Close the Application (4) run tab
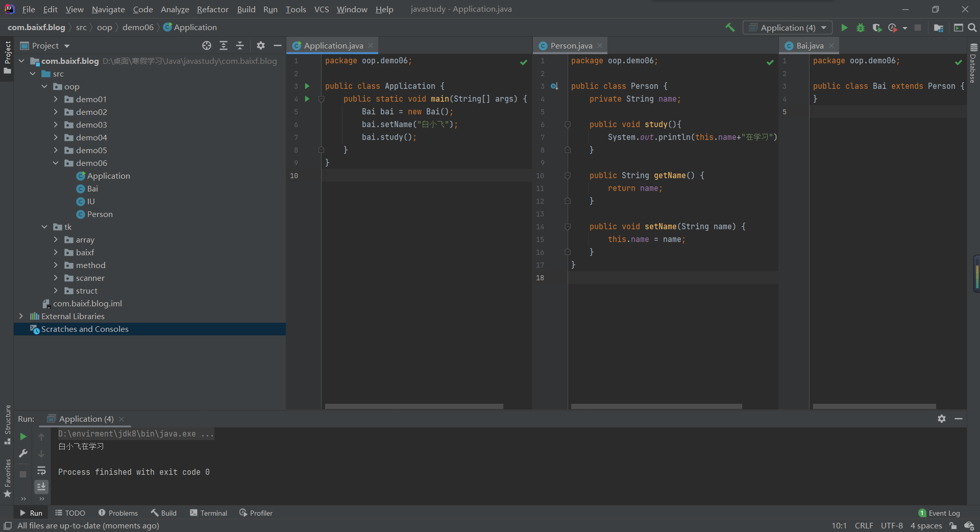980x532 pixels. pos(121,419)
